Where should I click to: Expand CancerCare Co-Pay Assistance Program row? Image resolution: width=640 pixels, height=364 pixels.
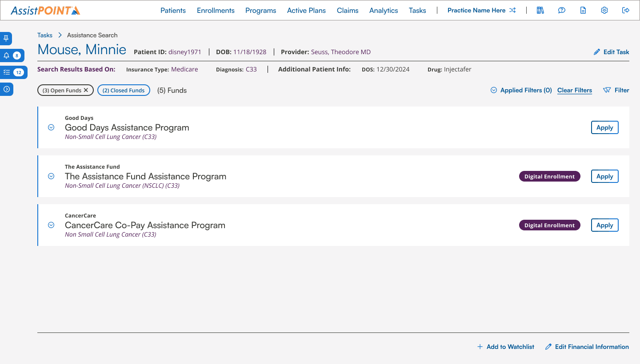click(x=51, y=225)
